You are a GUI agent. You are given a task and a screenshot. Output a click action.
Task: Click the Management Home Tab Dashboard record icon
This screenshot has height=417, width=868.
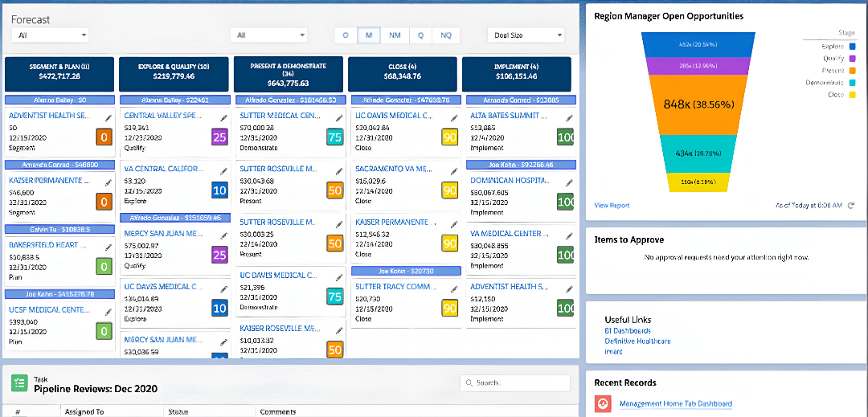click(603, 403)
